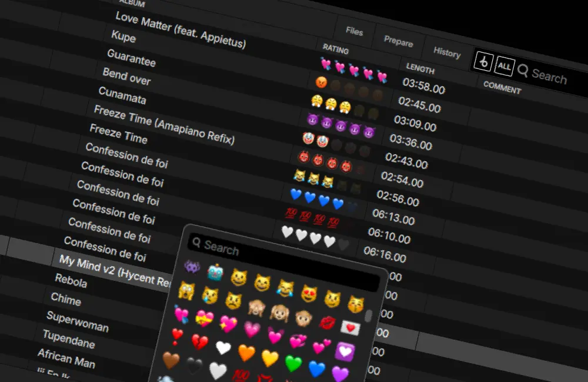
Task: Pick the kiss lips emoji
Action: [327, 322]
